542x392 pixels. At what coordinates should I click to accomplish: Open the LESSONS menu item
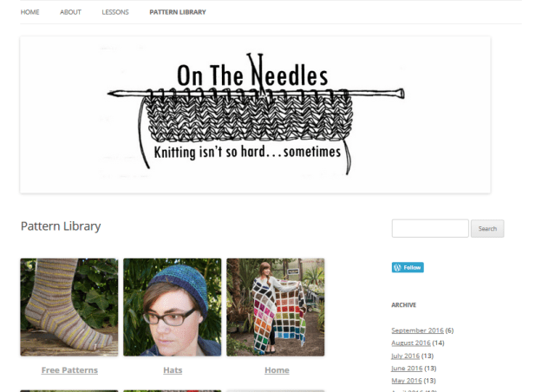click(115, 12)
